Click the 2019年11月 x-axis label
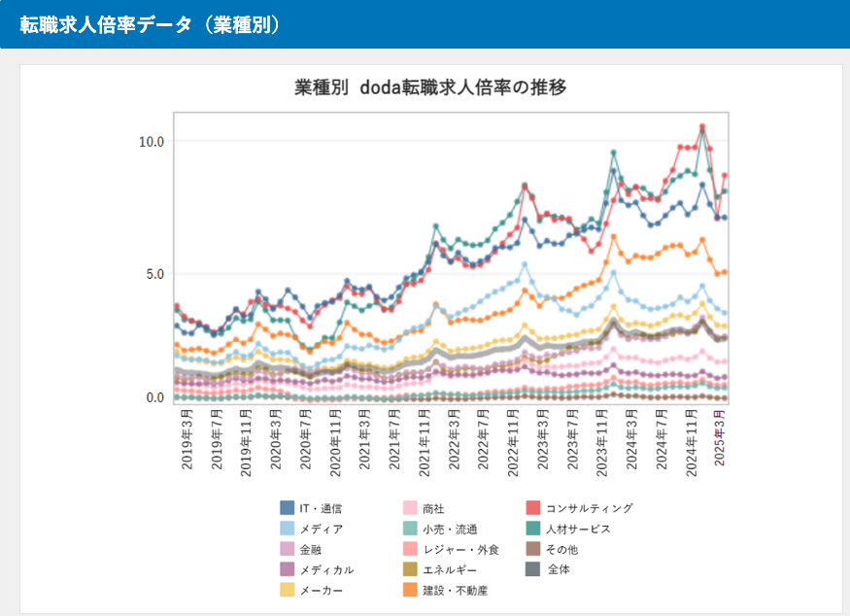This screenshot has width=850, height=616. [246, 443]
